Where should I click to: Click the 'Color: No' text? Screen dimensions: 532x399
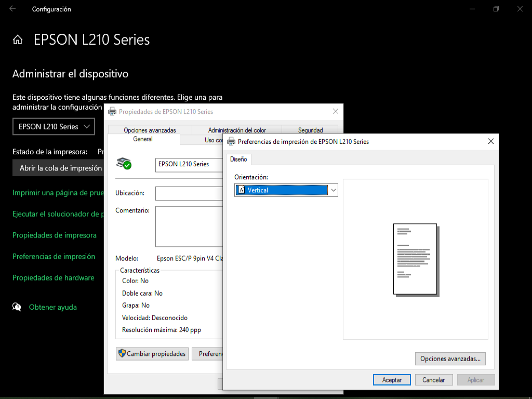tap(136, 281)
